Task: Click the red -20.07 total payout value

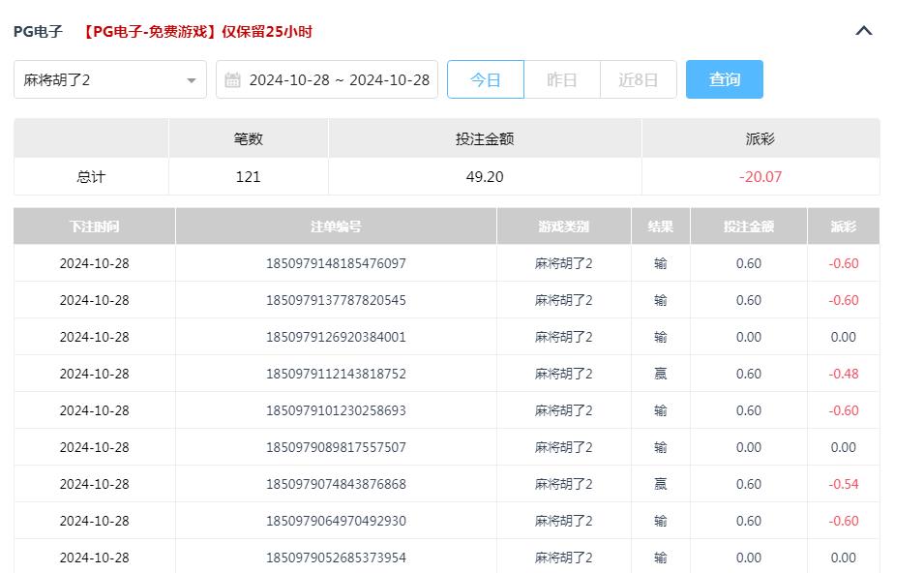Action: coord(760,176)
